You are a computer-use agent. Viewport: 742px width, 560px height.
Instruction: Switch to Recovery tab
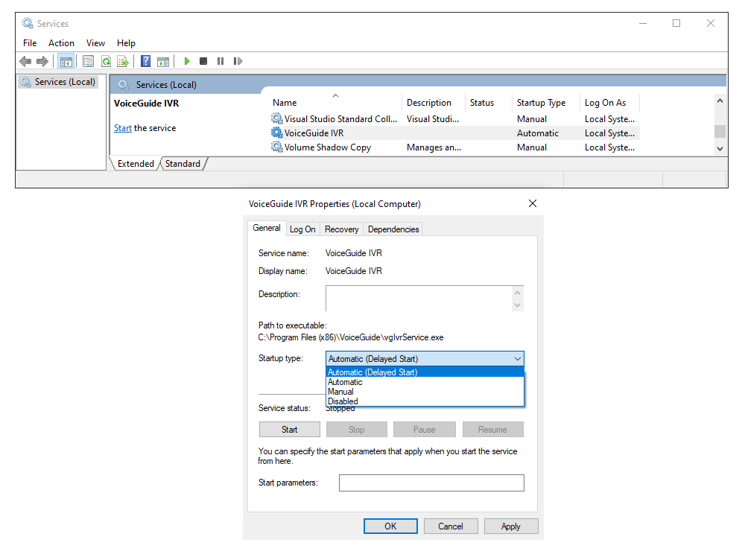click(x=342, y=229)
